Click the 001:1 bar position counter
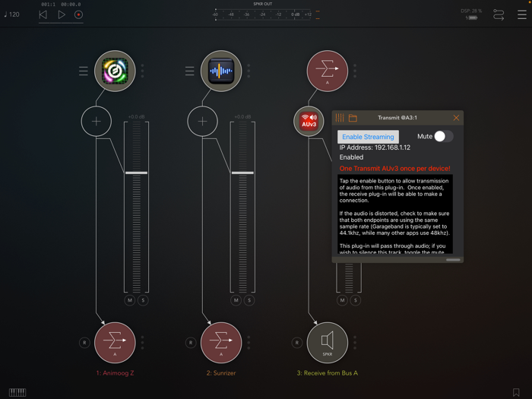 [x=48, y=5]
